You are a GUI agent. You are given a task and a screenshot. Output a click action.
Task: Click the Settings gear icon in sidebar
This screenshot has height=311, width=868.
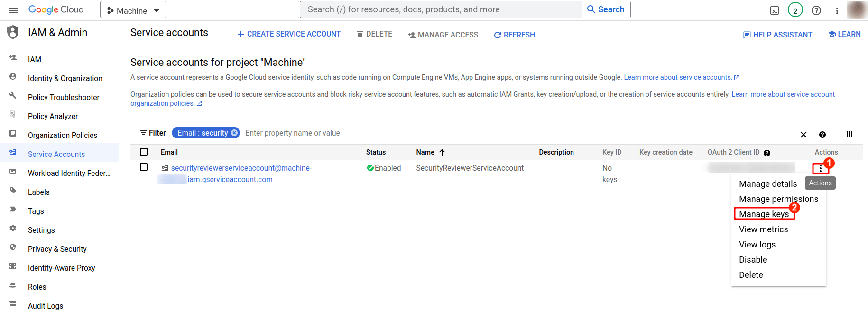13,229
